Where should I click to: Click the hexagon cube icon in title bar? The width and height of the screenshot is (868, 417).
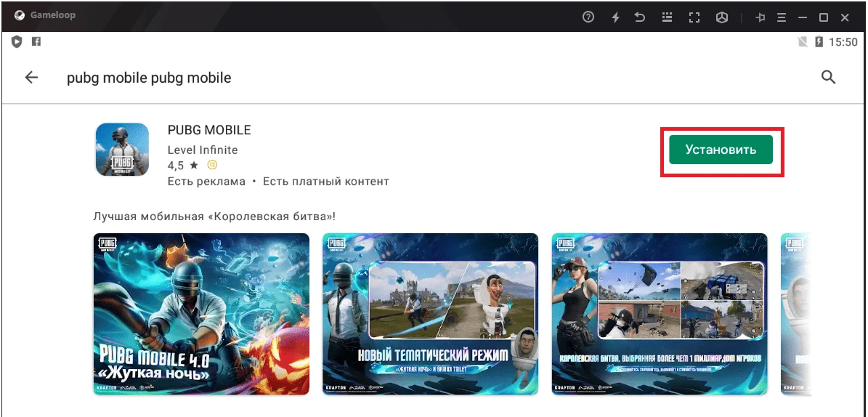(x=721, y=17)
